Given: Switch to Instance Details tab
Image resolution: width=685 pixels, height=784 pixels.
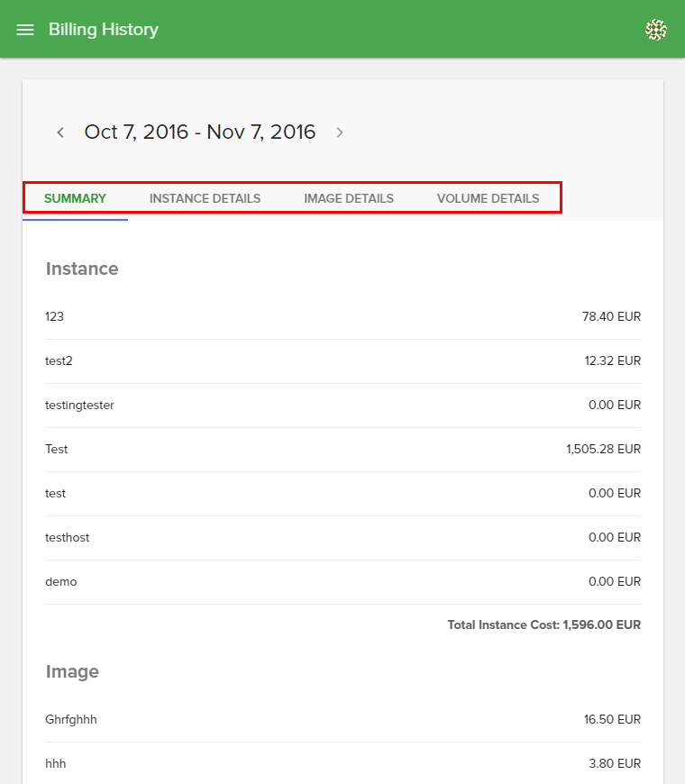Looking at the screenshot, I should 205,198.
